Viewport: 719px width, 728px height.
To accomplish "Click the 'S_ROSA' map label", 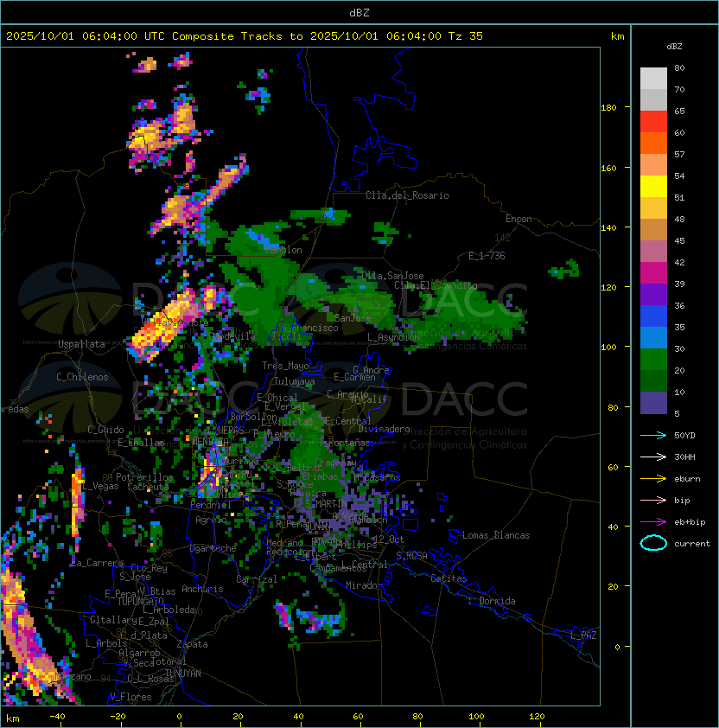I will click(411, 555).
